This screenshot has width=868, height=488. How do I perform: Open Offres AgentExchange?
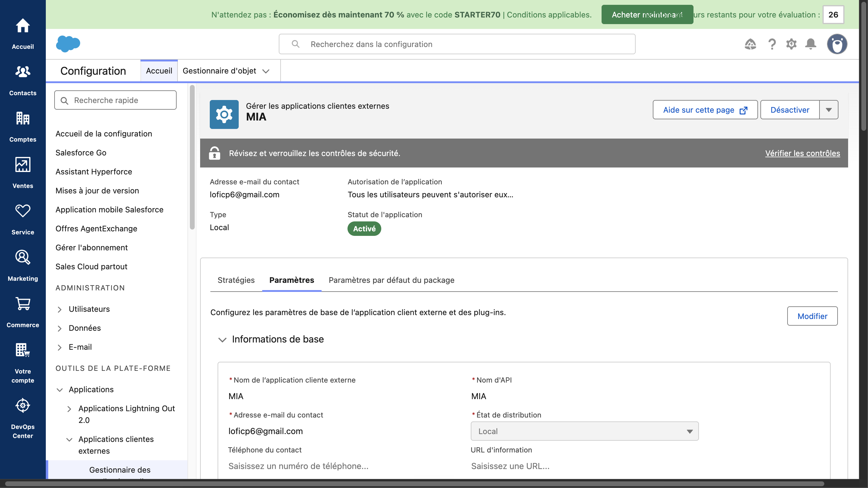[96, 229]
